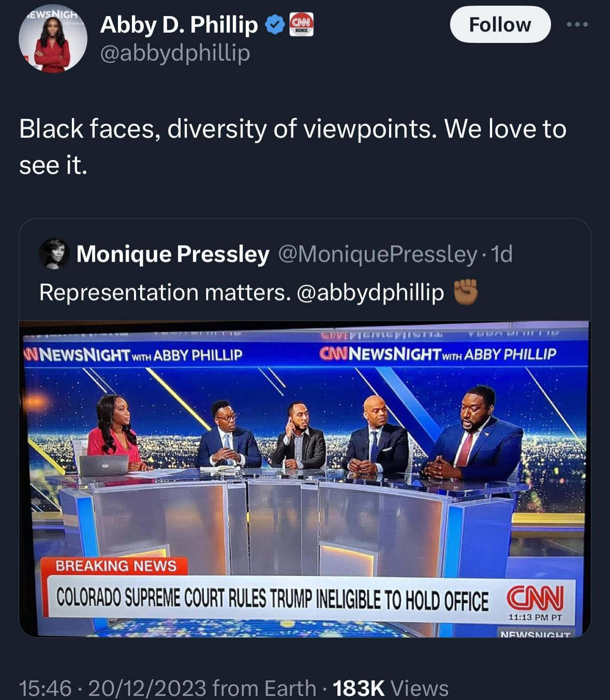Click the @MoniquePressley handle
Image resolution: width=610 pixels, height=700 pixels.
(378, 254)
